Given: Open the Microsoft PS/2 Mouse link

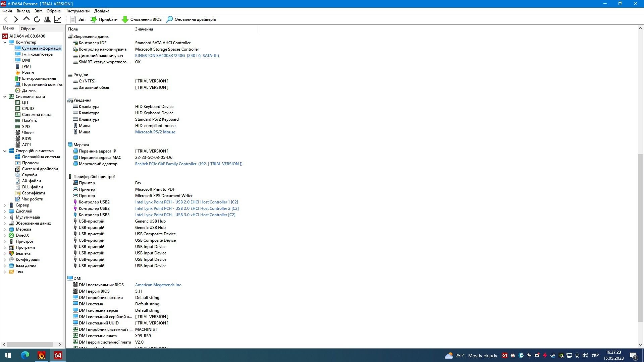Looking at the screenshot, I should [155, 132].
